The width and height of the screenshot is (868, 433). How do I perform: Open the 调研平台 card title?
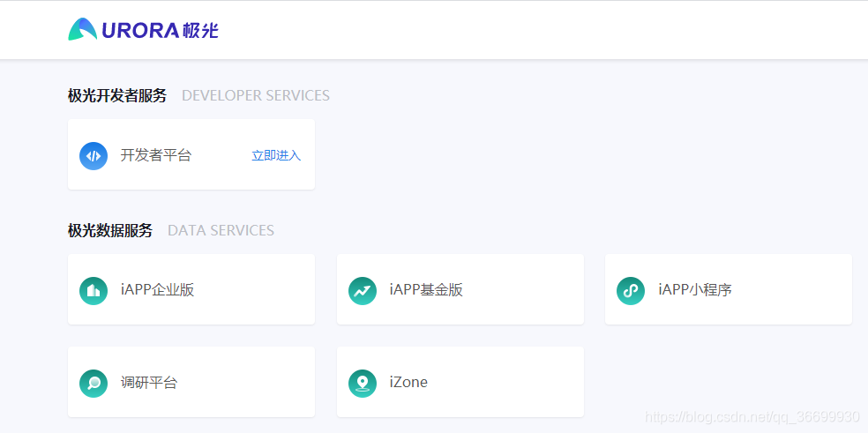tap(149, 382)
